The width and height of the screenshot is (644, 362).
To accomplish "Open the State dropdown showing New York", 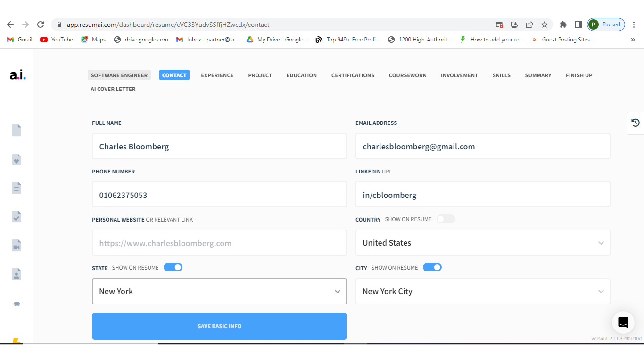I will click(x=219, y=292).
